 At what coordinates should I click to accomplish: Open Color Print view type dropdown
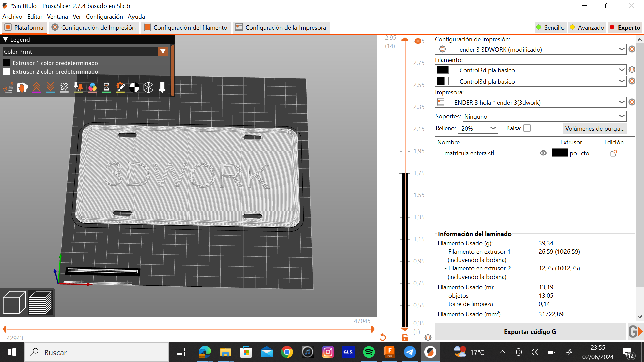click(x=163, y=52)
